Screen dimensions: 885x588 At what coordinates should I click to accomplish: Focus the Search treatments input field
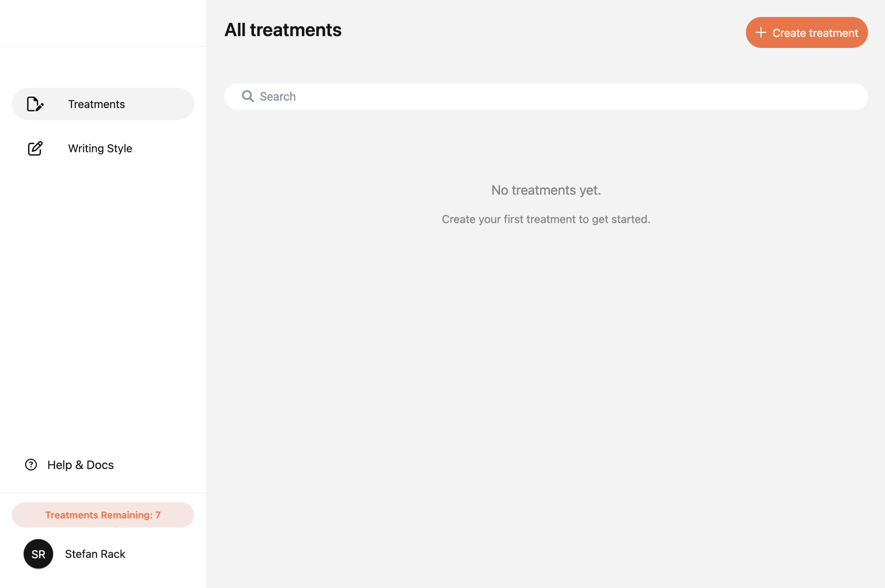point(563,97)
